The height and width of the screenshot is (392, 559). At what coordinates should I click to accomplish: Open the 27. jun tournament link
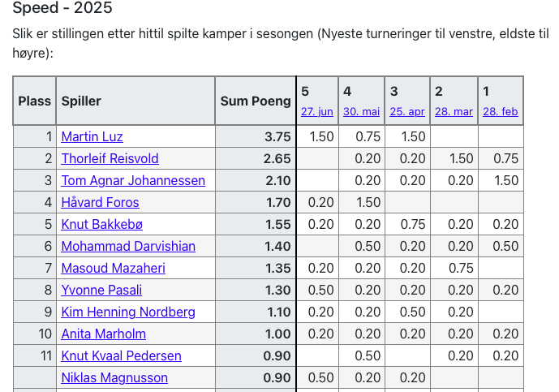pos(316,112)
